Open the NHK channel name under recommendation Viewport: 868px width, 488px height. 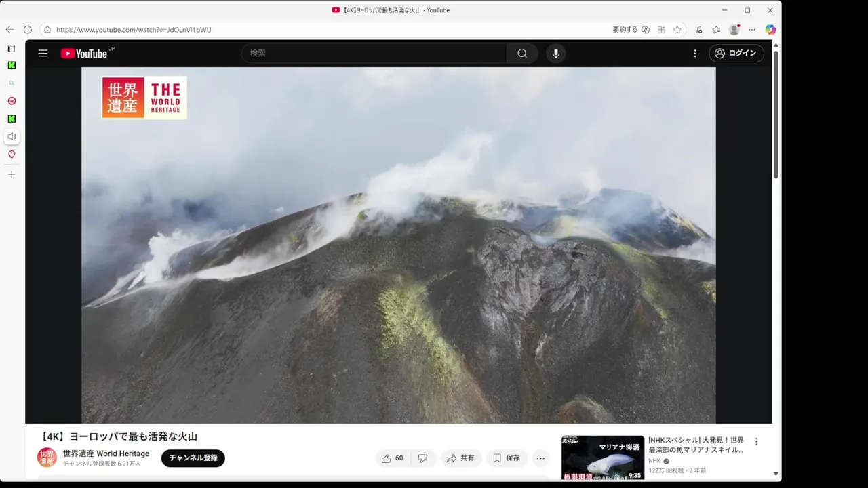[654, 461]
